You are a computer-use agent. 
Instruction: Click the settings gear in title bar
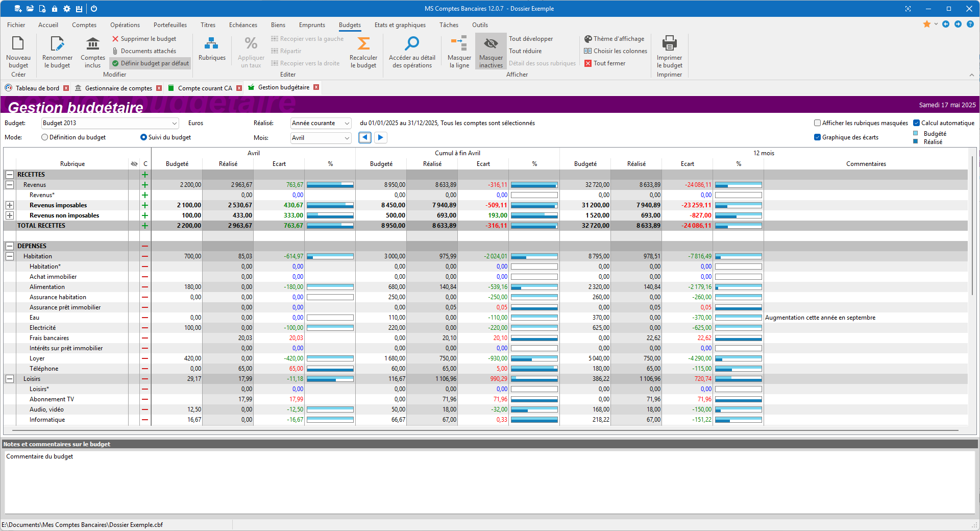[x=67, y=9]
